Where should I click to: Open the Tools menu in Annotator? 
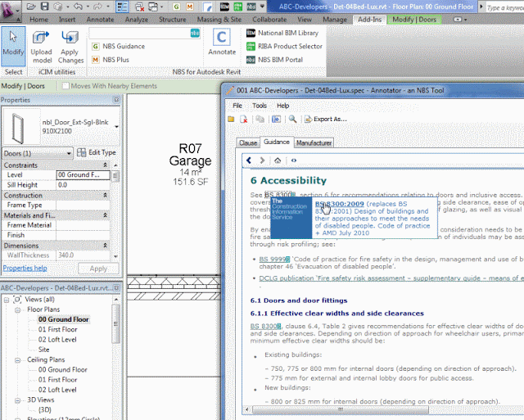(x=260, y=106)
